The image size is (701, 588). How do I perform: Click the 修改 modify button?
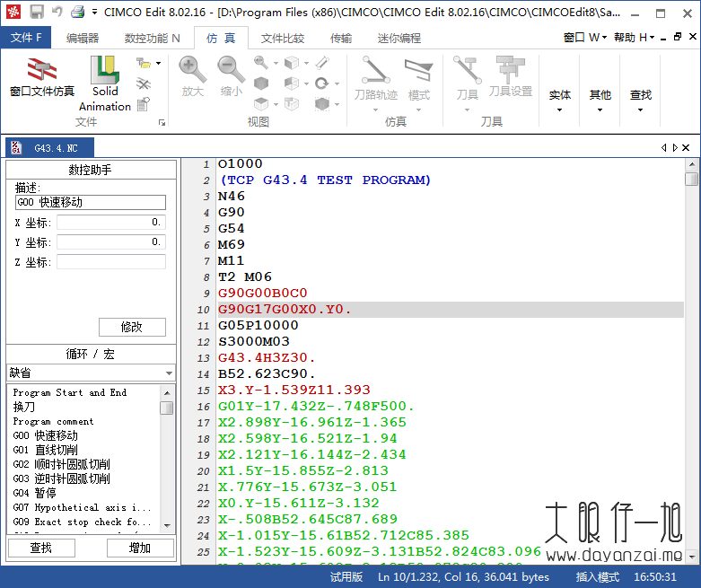tap(132, 327)
